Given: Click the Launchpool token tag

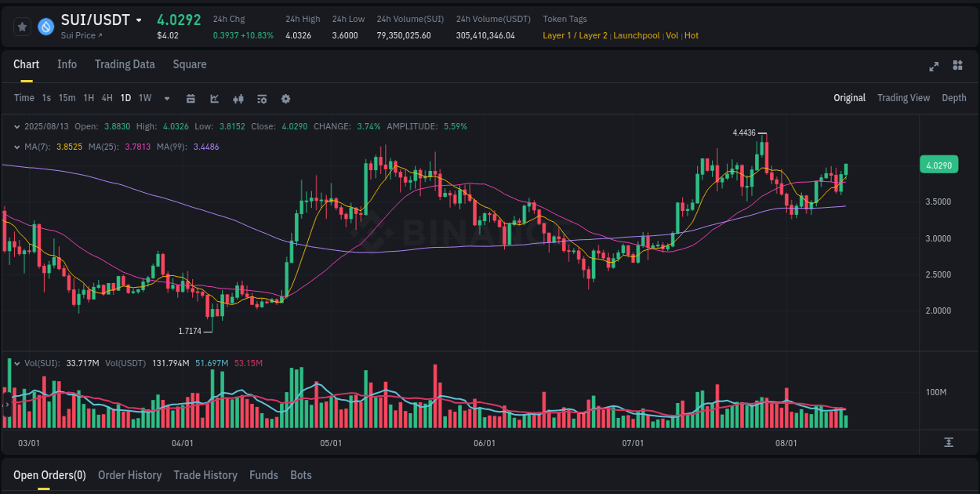Looking at the screenshot, I should coord(637,35).
